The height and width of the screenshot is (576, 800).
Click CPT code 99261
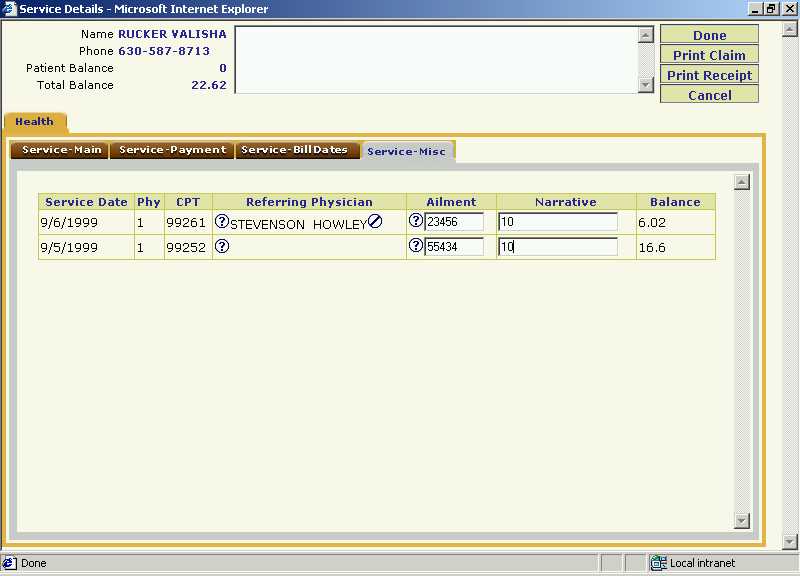[186, 223]
